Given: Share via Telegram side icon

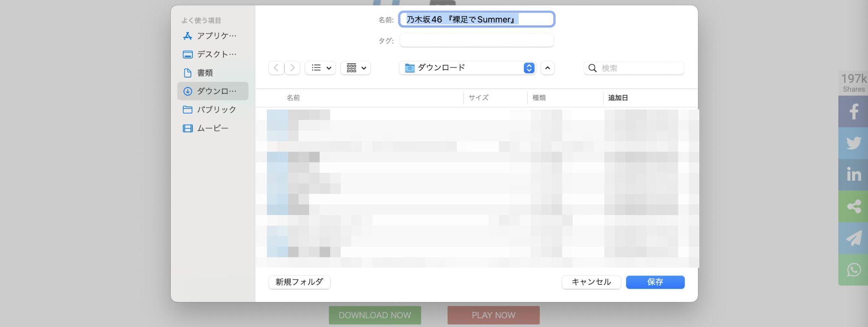Looking at the screenshot, I should click(x=853, y=238).
